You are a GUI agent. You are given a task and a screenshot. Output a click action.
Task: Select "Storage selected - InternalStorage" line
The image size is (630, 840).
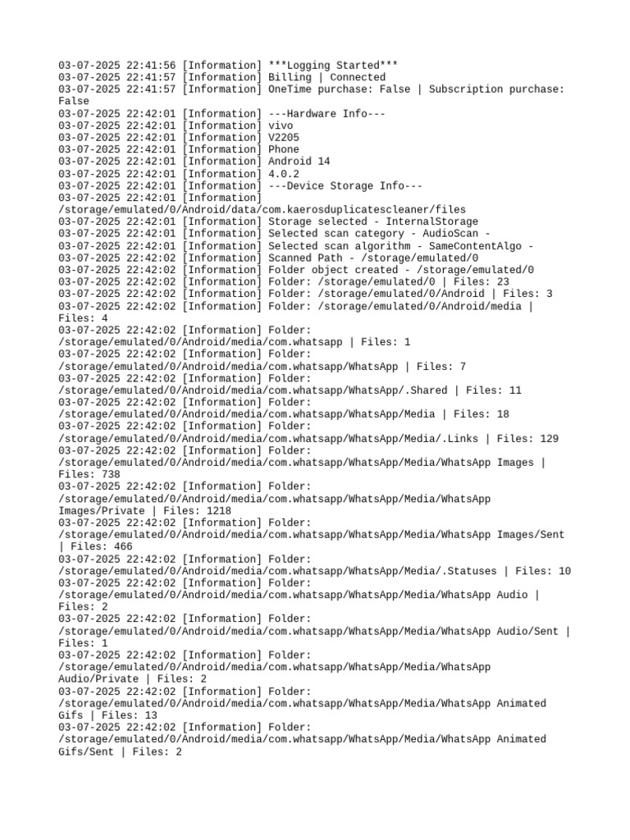tap(268, 221)
